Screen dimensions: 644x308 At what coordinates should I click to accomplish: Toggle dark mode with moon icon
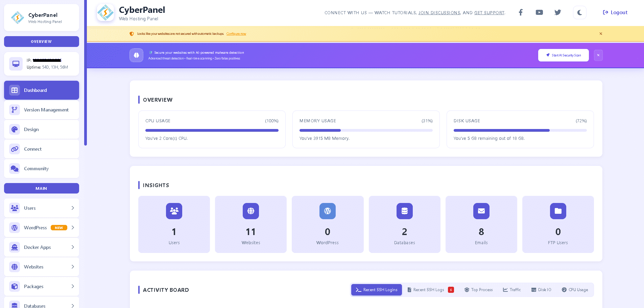(x=579, y=12)
